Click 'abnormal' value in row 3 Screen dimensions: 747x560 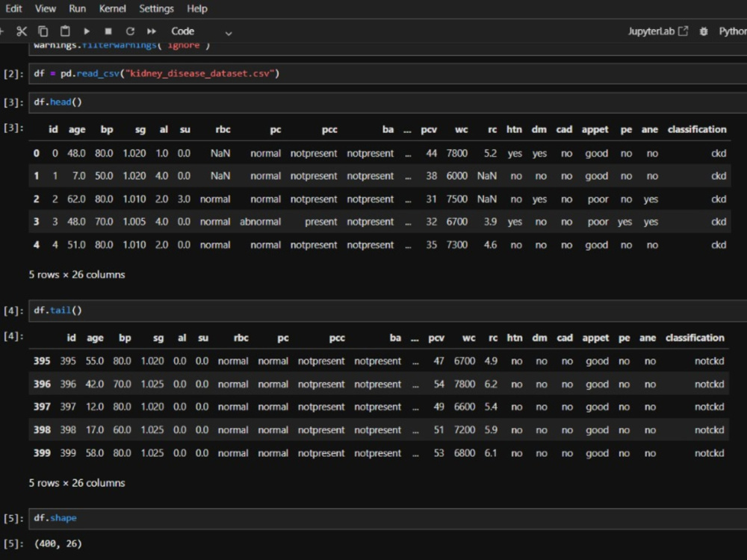coord(260,222)
